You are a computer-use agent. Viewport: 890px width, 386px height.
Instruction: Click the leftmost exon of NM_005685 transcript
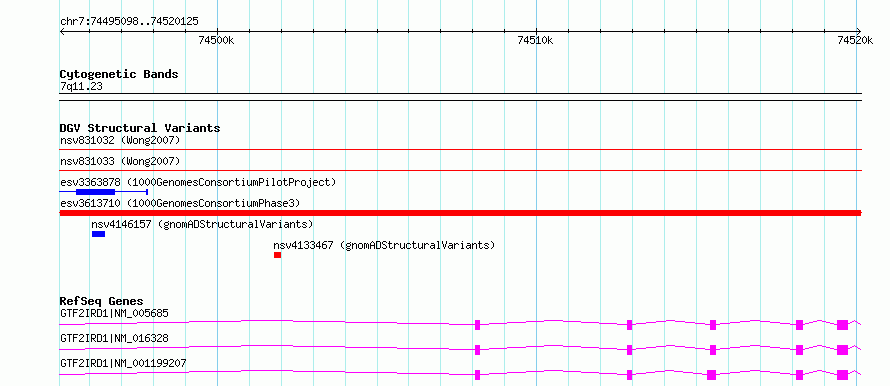(477, 325)
